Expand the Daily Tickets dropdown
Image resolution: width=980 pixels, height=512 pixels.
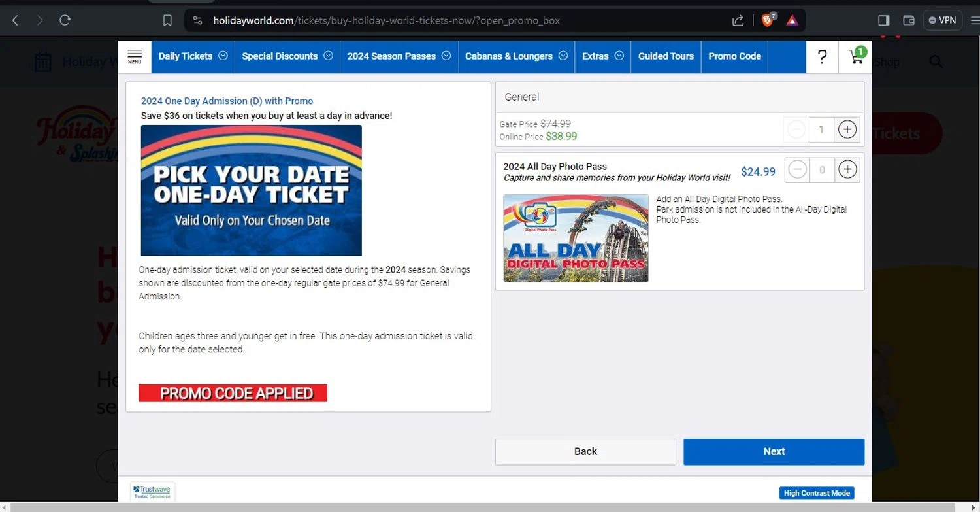[193, 56]
